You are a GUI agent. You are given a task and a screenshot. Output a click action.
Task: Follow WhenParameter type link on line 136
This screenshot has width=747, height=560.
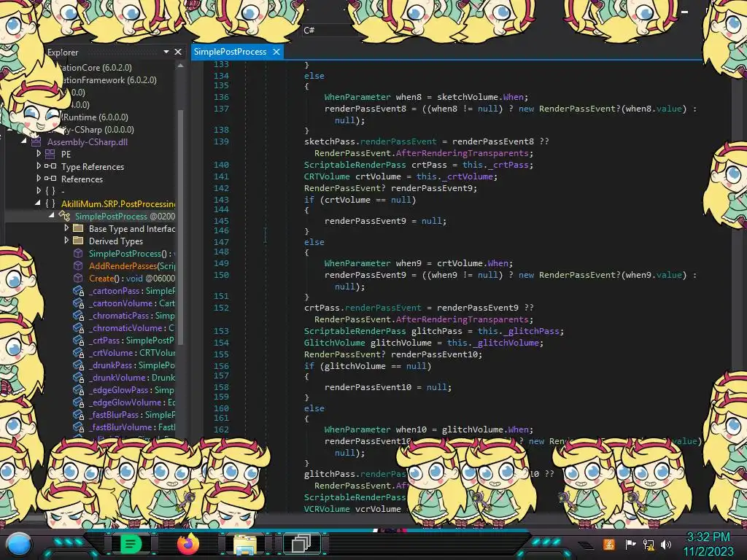(x=357, y=97)
